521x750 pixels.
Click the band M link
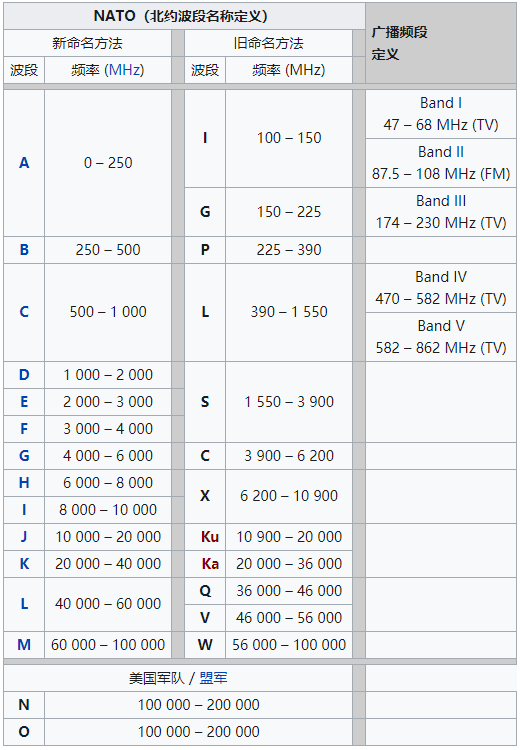[24, 645]
